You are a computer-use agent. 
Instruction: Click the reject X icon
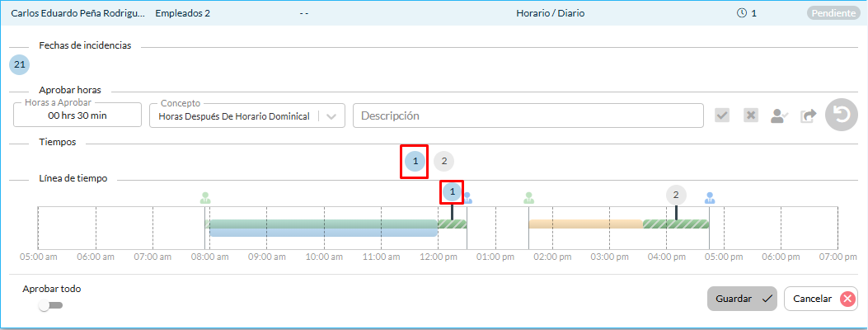coord(751,115)
